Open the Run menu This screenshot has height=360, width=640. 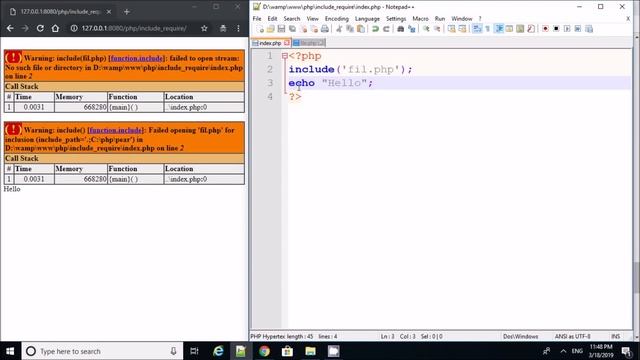click(x=440, y=19)
